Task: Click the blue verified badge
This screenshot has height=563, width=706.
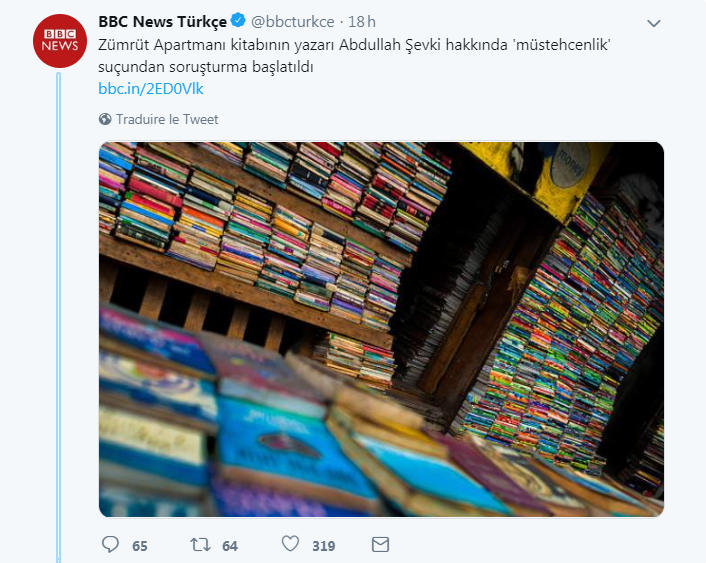Action: click(238, 20)
